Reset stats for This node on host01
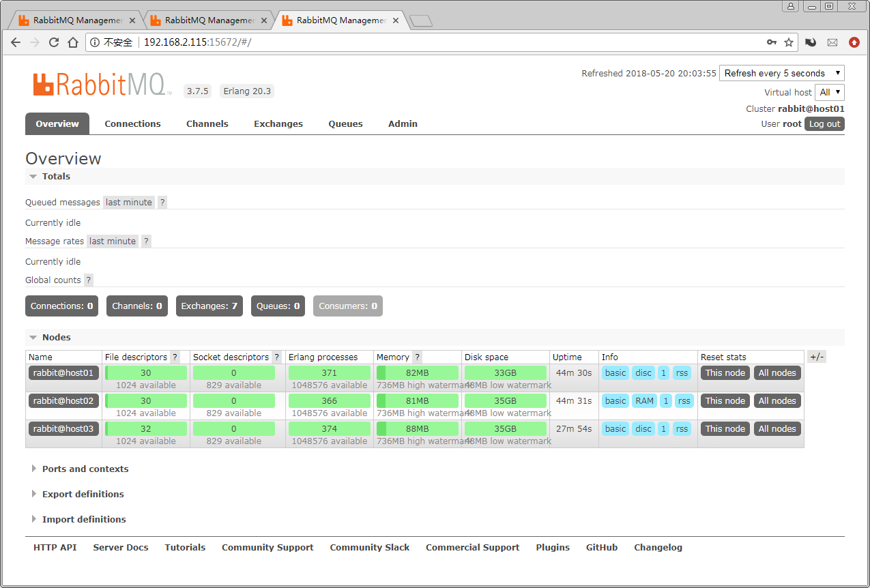 pyautogui.click(x=725, y=373)
